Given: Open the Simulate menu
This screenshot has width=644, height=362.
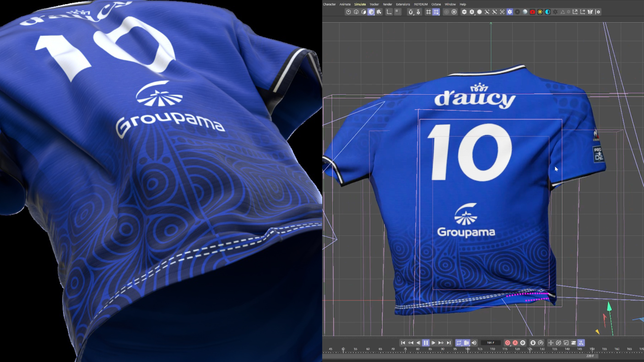Looking at the screenshot, I should click(360, 4).
